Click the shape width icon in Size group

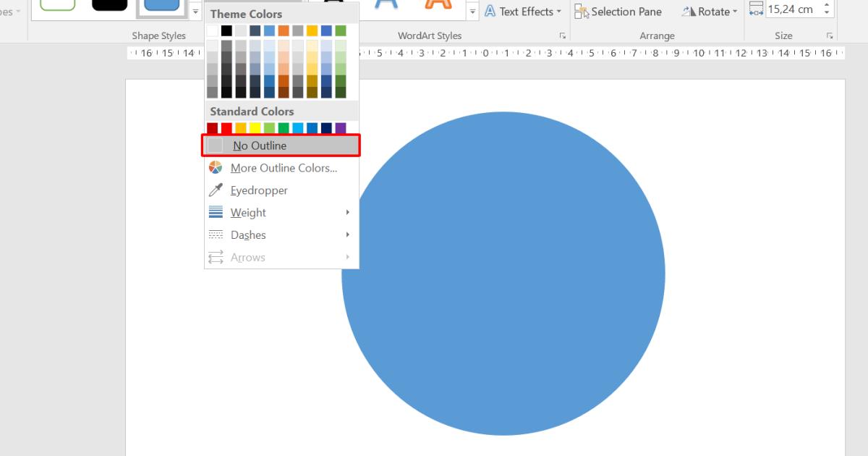(757, 8)
